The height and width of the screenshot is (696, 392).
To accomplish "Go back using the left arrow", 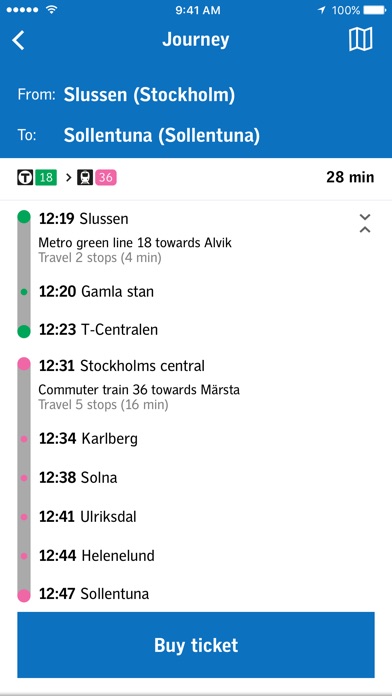I will pyautogui.click(x=18, y=40).
